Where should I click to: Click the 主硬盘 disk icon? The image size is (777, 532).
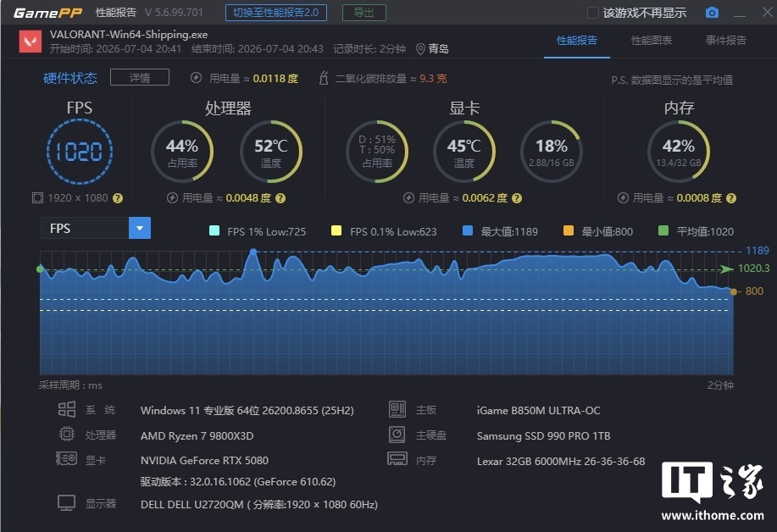tap(397, 435)
